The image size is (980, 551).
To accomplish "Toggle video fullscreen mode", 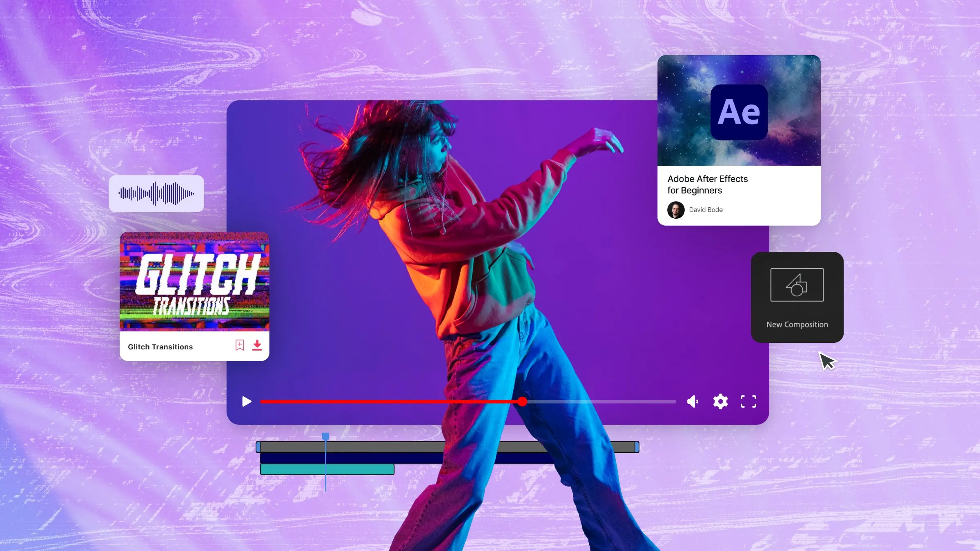I will coord(748,401).
